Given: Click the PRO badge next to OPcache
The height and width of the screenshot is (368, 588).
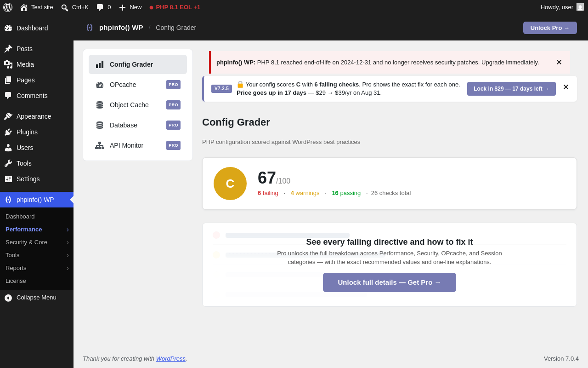Looking at the screenshot, I should (x=173, y=85).
